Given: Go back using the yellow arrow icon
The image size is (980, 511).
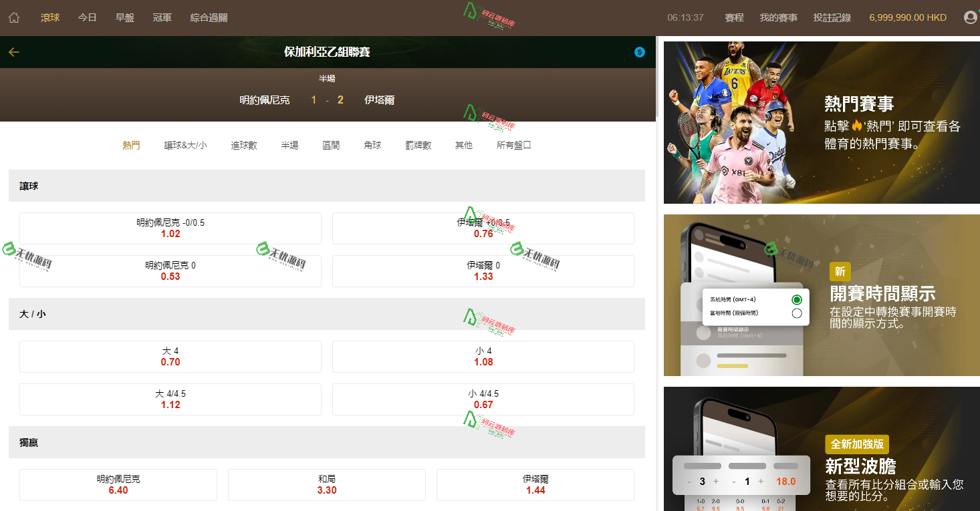Looking at the screenshot, I should click(13, 51).
